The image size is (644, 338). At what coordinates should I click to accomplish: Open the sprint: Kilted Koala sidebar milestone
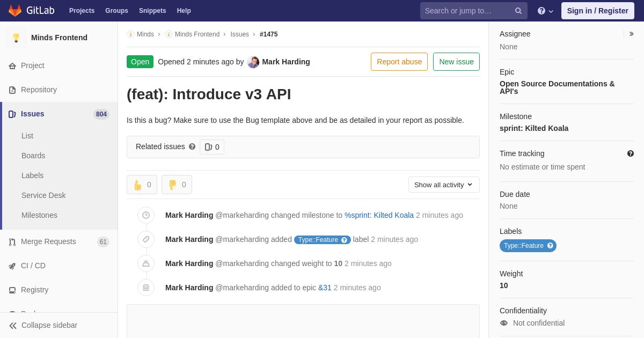(x=534, y=128)
